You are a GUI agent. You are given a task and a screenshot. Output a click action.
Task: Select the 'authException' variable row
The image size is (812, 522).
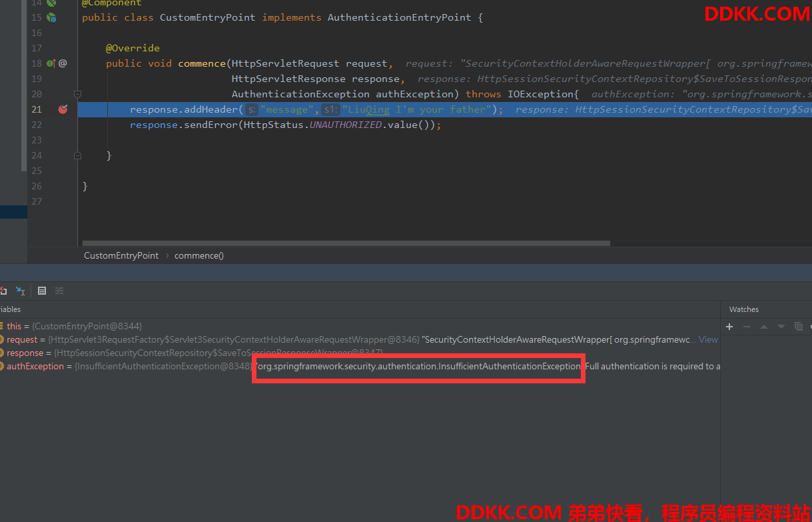pos(360,366)
